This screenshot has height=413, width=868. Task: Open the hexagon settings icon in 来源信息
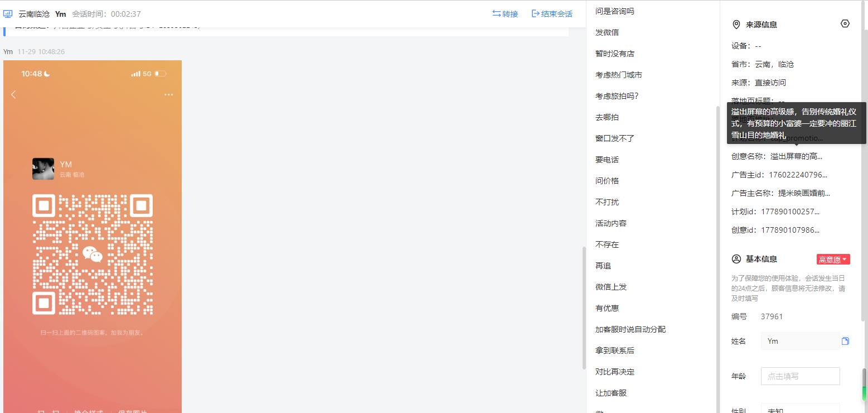pyautogui.click(x=845, y=23)
